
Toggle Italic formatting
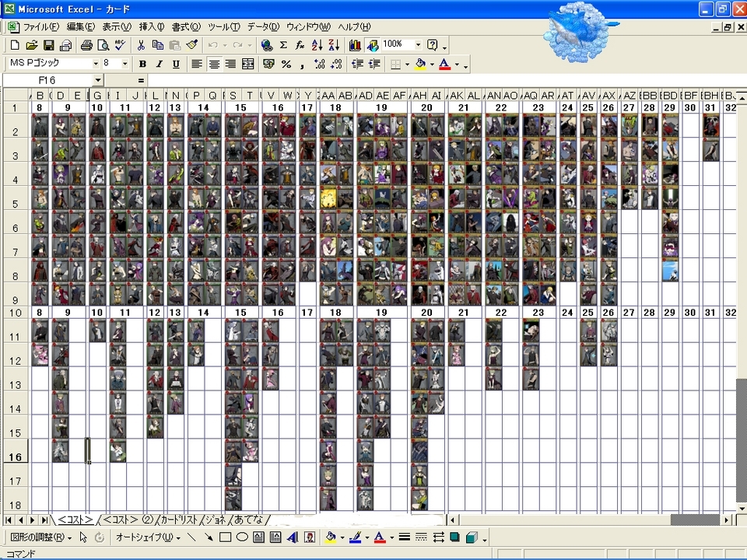coord(159,64)
